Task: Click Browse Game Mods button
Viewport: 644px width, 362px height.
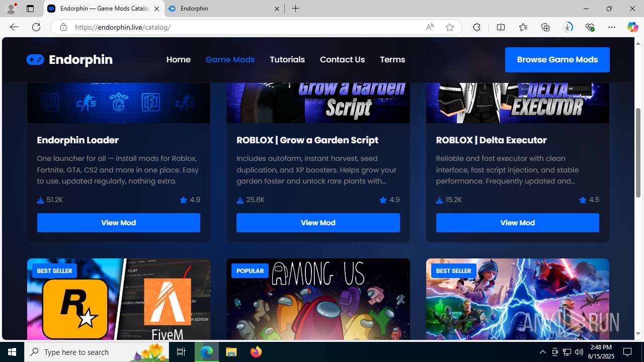Action: point(557,60)
